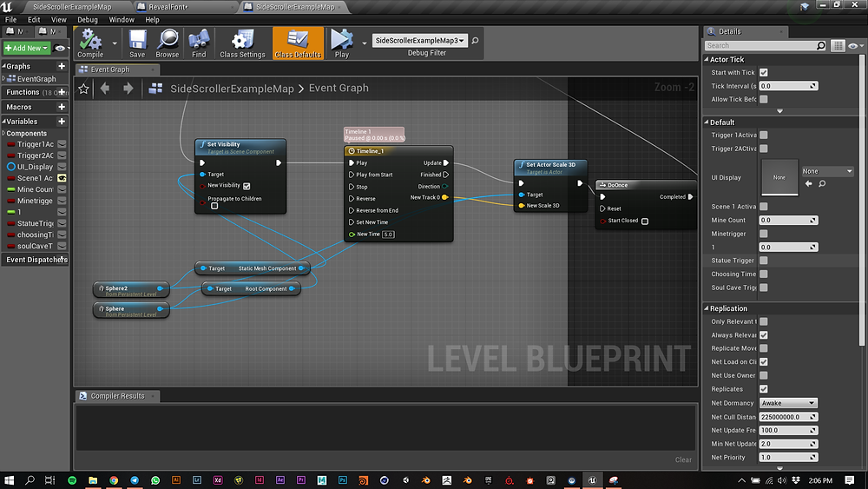The width and height of the screenshot is (868, 489).
Task: Open SideScrollerExampleMap3 debug filter dropdown
Action: pos(419,41)
